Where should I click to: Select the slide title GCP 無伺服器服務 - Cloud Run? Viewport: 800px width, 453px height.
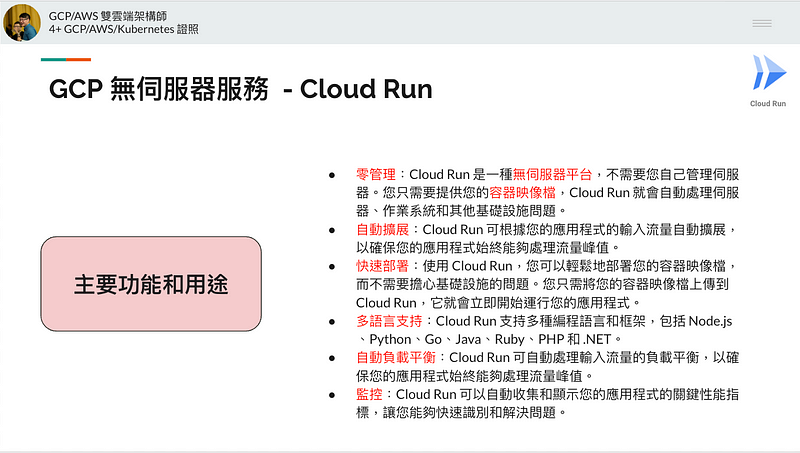tap(240, 89)
